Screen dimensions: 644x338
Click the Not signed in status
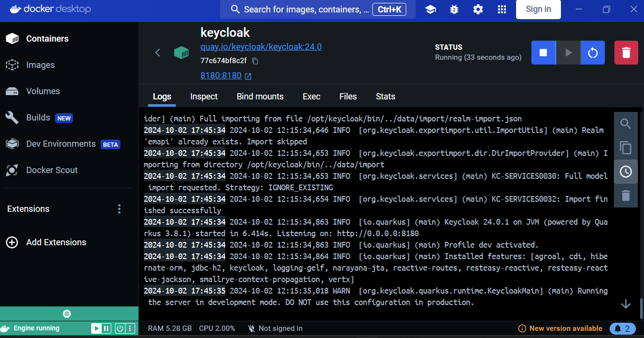click(275, 328)
